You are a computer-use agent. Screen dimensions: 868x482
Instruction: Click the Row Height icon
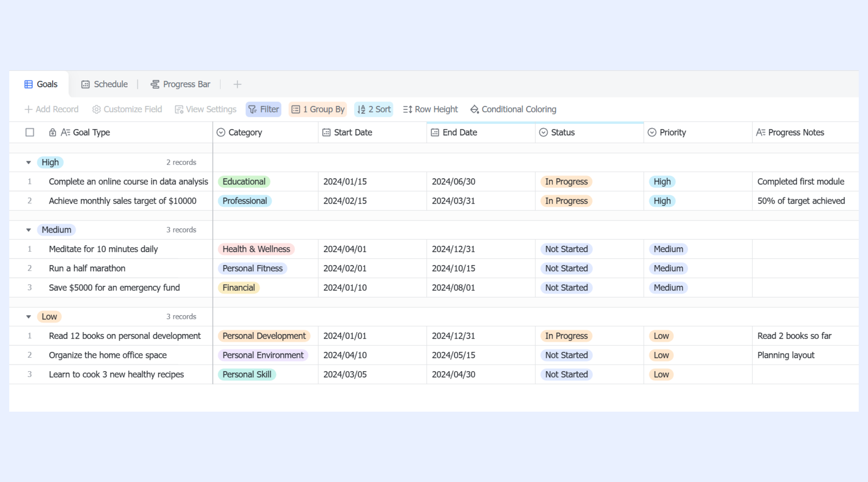pos(407,109)
